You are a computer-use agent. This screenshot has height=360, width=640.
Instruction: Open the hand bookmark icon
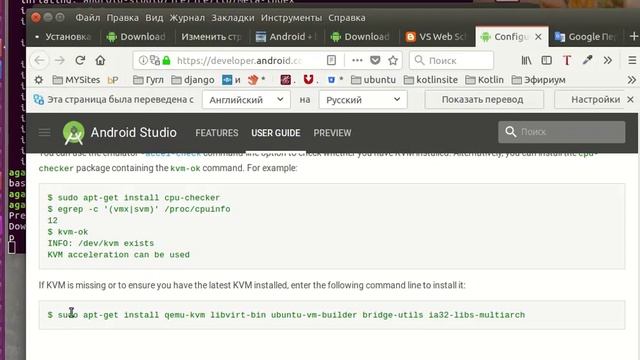(x=253, y=80)
